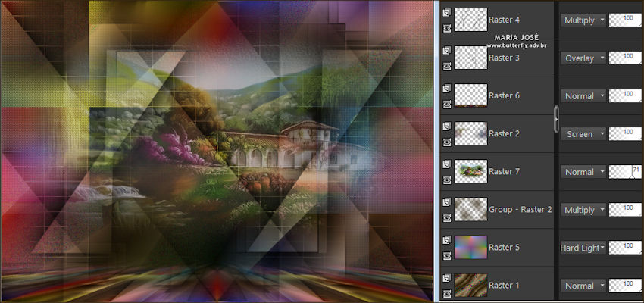
Task: Open the Screen blend mode dropdown for Raster 2
Action: point(583,134)
